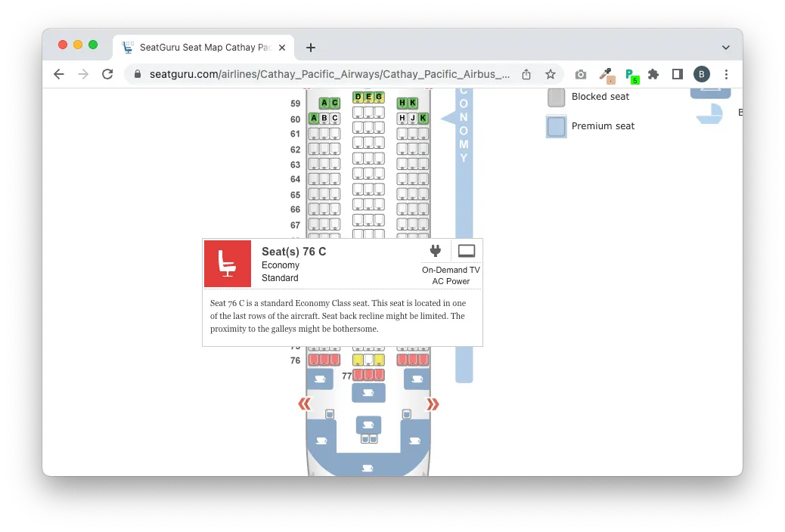
Task: Click the galley directly below row 77
Action: tap(368, 393)
